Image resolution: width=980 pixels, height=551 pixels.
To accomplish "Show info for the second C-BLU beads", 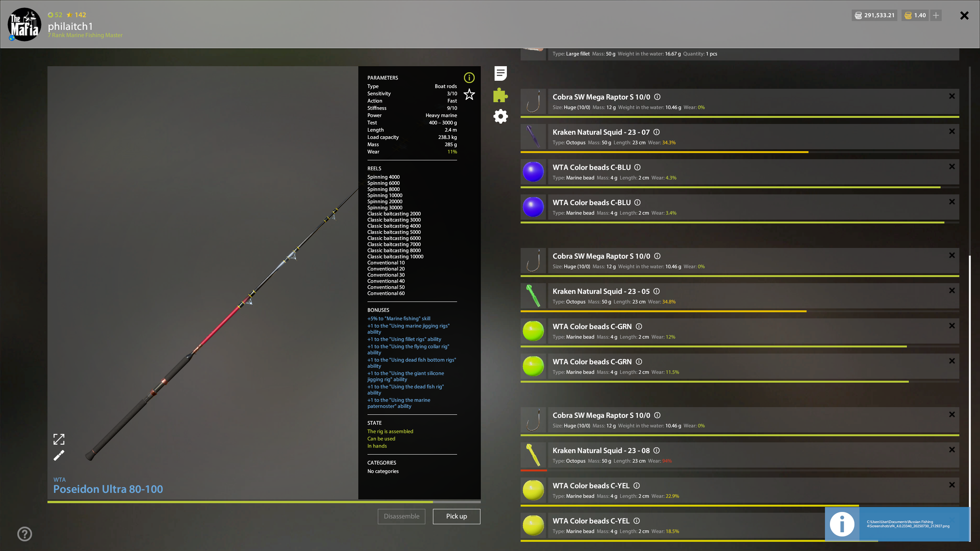I will tap(637, 202).
